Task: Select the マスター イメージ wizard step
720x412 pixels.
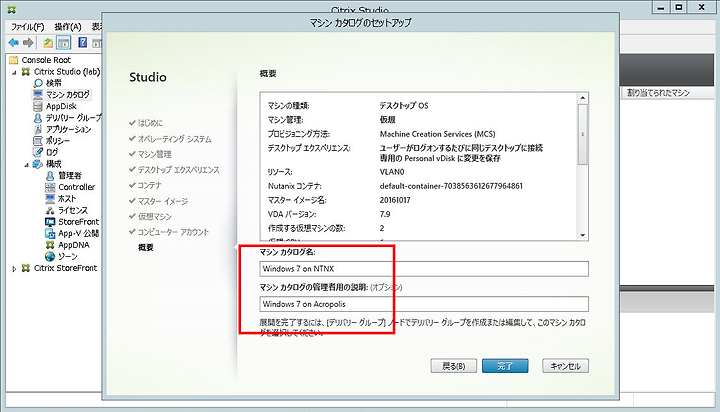Action: 163,201
